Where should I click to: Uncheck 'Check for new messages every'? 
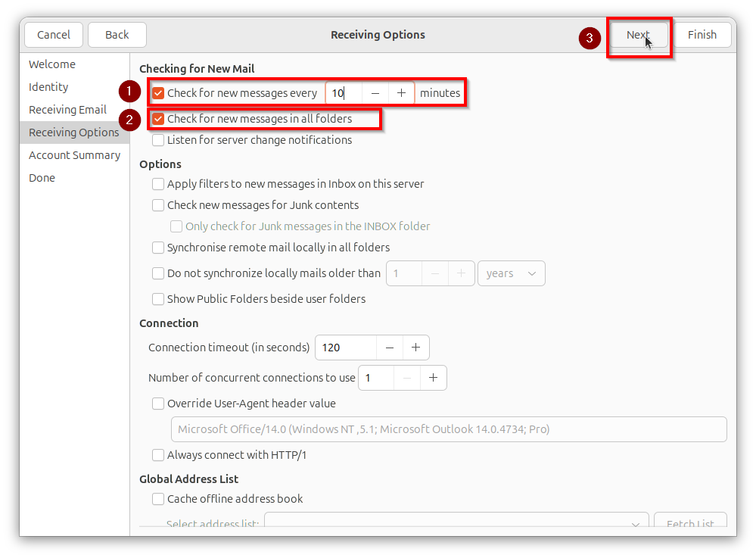coord(158,92)
